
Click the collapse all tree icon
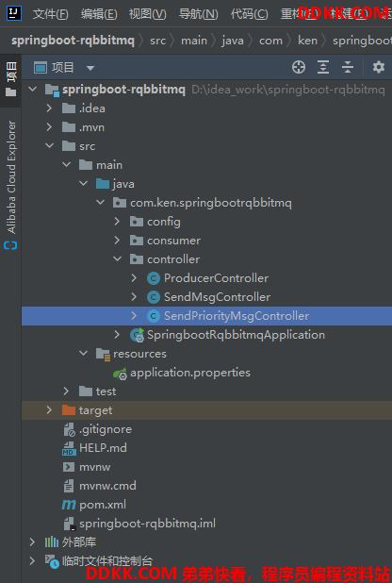pyautogui.click(x=348, y=67)
